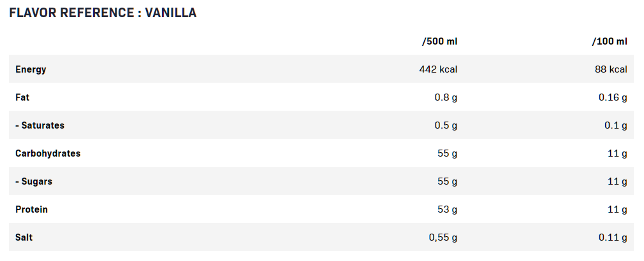
Task: Click the 0.5 g saturates value
Action: pyautogui.click(x=446, y=125)
